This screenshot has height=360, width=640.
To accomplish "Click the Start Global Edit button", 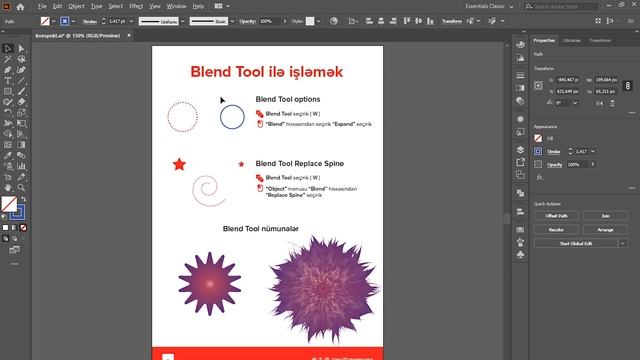I will point(576,243).
